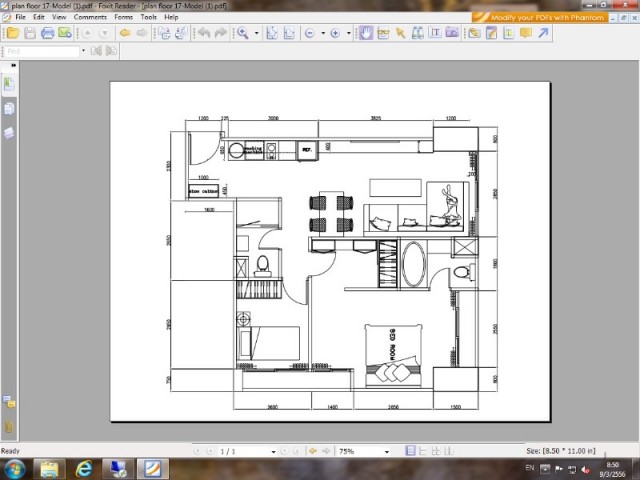This screenshot has height=480, width=640.
Task: Click the Print icon in toolbar
Action: point(48,33)
